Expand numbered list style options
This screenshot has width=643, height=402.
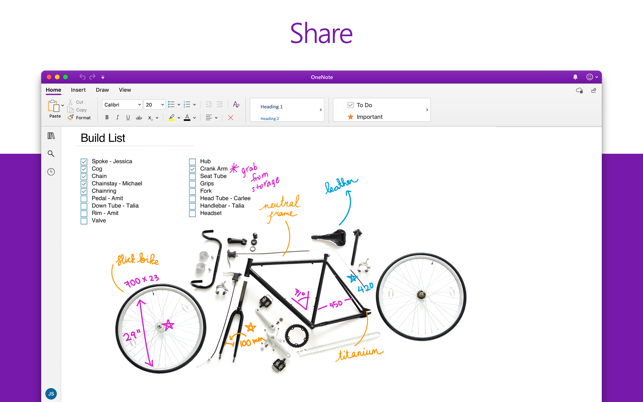[x=194, y=105]
